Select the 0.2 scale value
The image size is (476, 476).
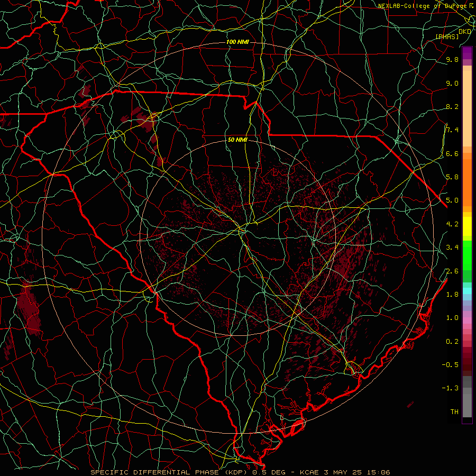[x=452, y=342]
